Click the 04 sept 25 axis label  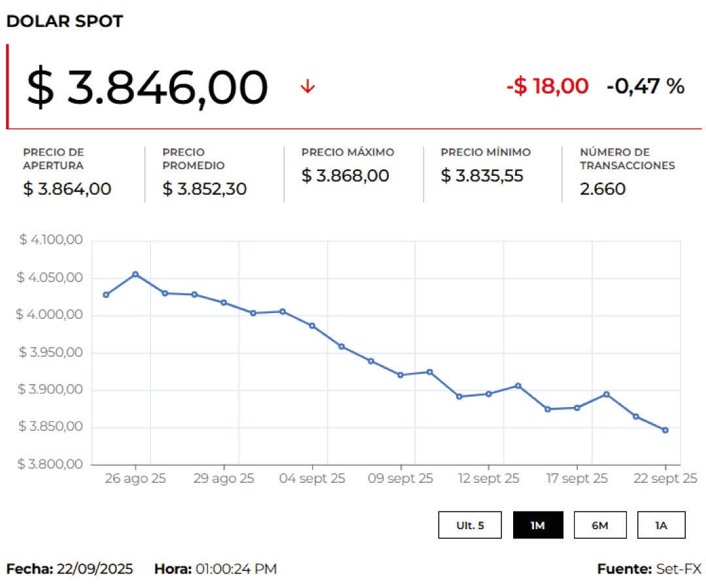point(312,479)
